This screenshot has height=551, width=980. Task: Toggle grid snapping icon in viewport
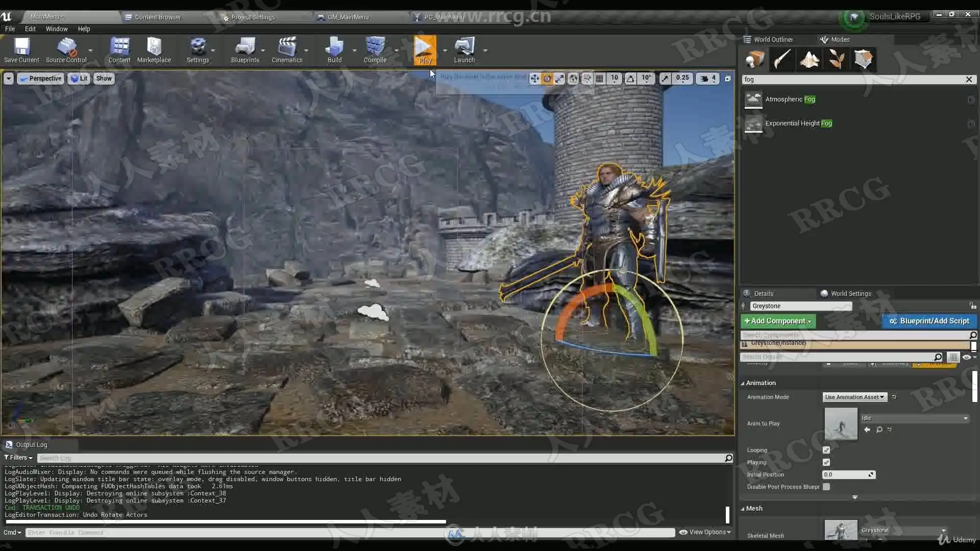point(600,78)
